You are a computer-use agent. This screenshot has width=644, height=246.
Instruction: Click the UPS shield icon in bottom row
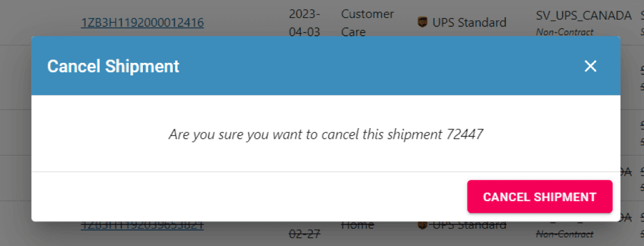(422, 225)
